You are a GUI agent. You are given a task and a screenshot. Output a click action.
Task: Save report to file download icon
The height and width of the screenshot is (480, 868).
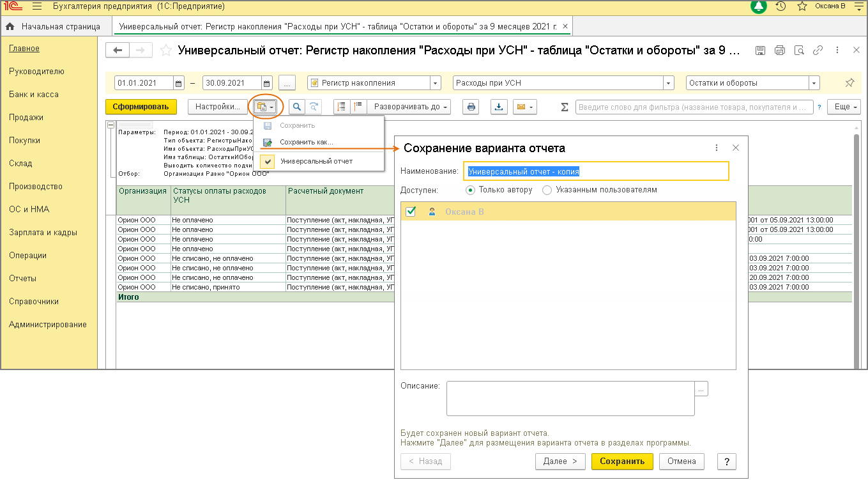(499, 107)
